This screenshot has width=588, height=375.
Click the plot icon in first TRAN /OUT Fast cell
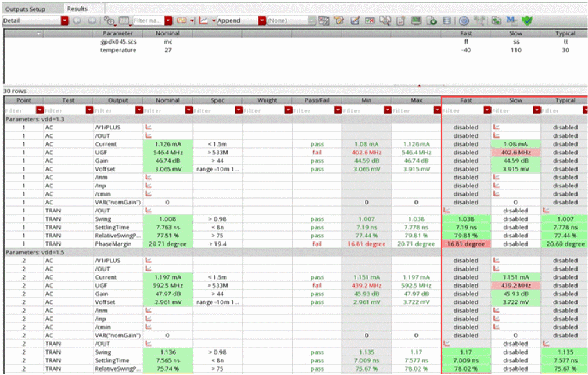coord(446,211)
